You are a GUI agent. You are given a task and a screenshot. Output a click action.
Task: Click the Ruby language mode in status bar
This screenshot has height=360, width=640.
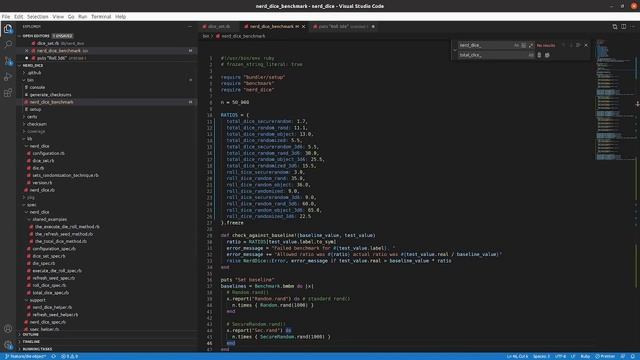(x=585, y=356)
